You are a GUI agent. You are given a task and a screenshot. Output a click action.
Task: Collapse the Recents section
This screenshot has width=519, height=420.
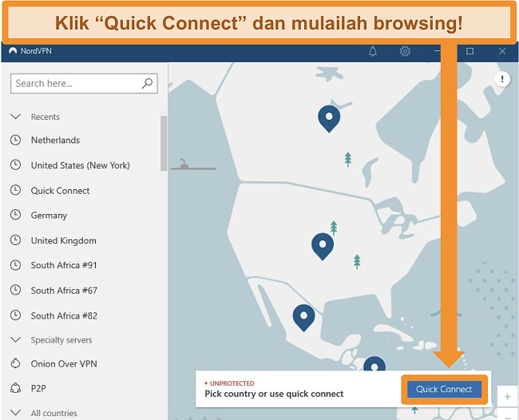pos(15,117)
